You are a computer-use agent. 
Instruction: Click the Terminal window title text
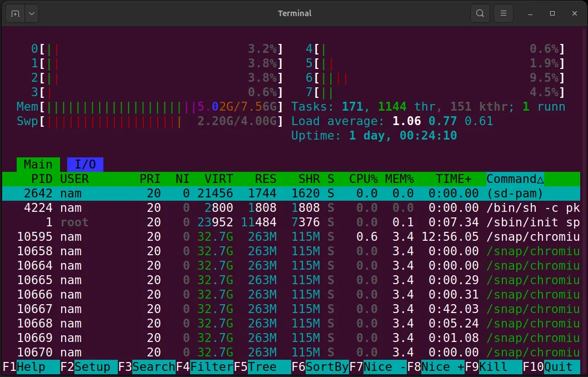point(295,13)
